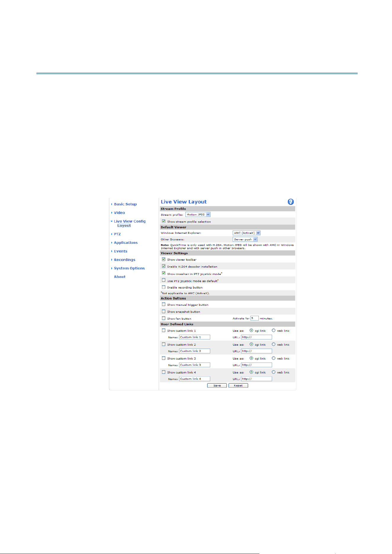Viewport: 392px width, 554px height.
Task: Open the About page link
Action: [x=120, y=277]
